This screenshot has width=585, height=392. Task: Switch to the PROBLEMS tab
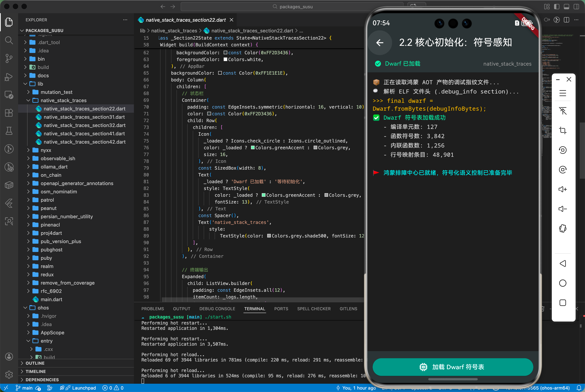click(x=152, y=309)
